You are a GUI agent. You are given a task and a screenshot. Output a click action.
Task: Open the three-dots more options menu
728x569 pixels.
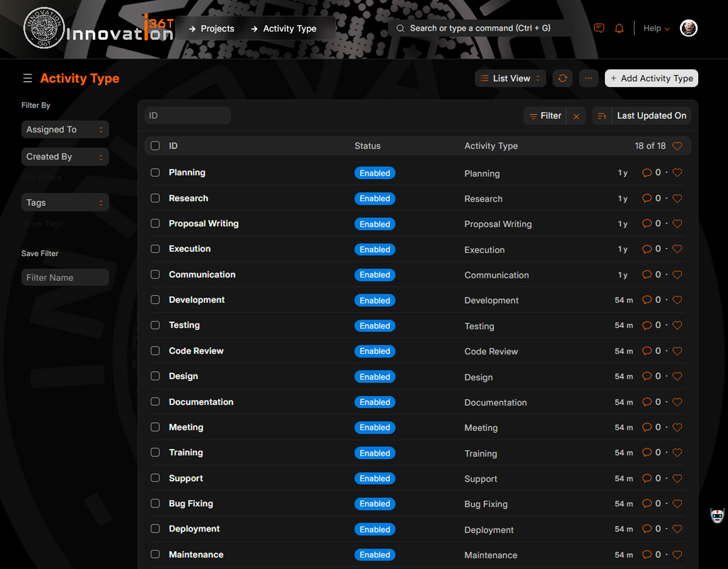pos(588,79)
